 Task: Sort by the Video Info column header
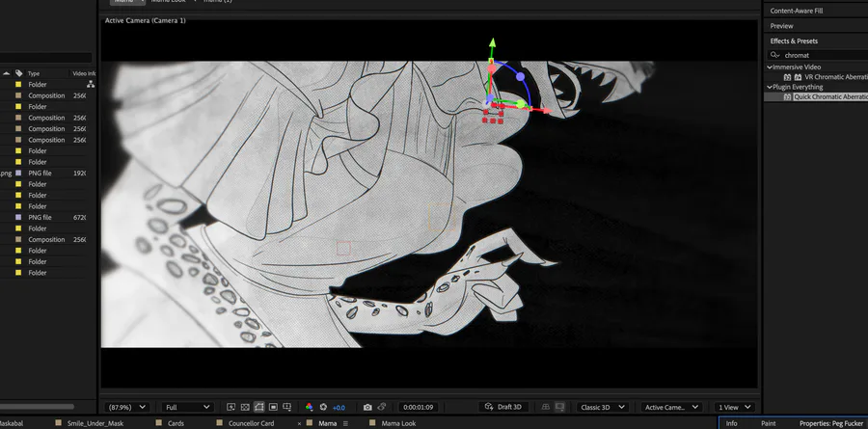point(84,73)
